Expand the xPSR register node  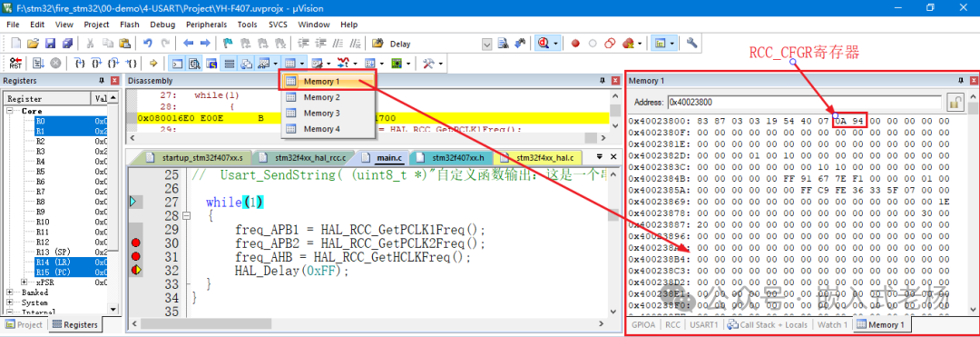(24, 282)
